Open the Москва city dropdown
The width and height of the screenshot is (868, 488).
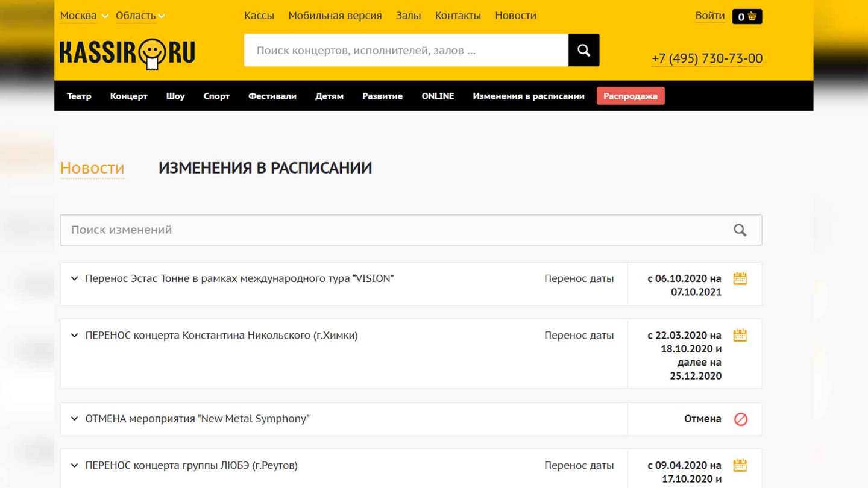click(x=84, y=16)
